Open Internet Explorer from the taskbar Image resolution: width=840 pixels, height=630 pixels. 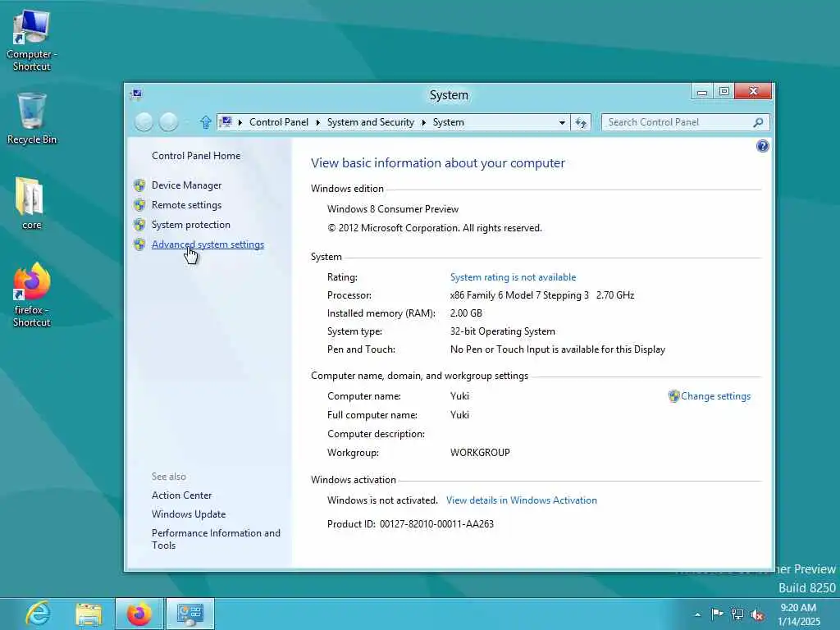(39, 614)
